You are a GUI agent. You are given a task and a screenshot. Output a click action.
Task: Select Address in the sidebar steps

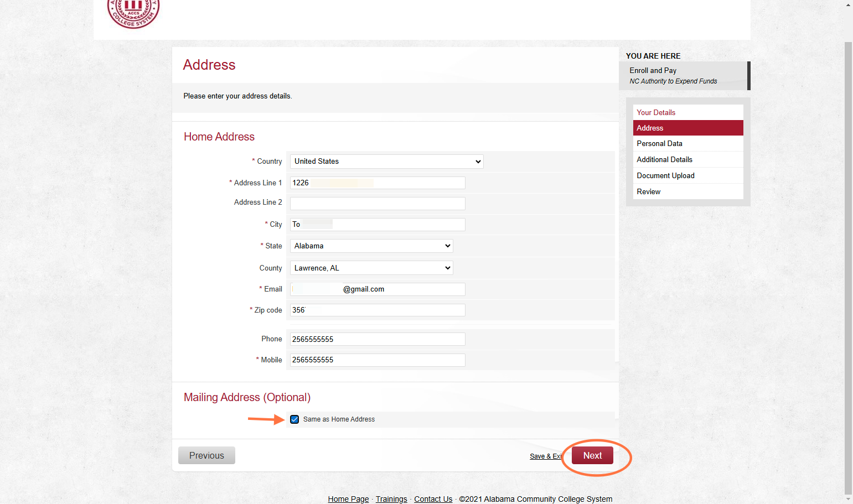pos(688,128)
